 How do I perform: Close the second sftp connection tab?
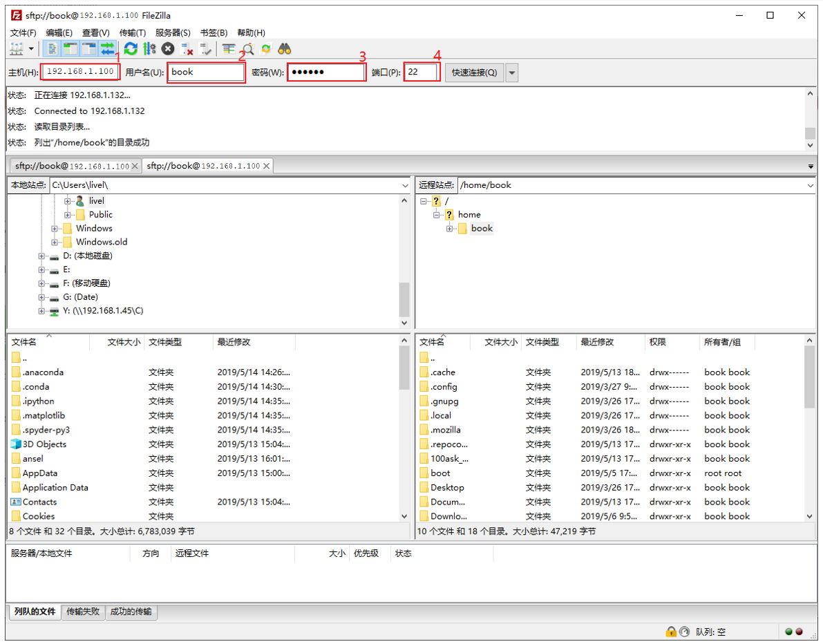point(267,166)
